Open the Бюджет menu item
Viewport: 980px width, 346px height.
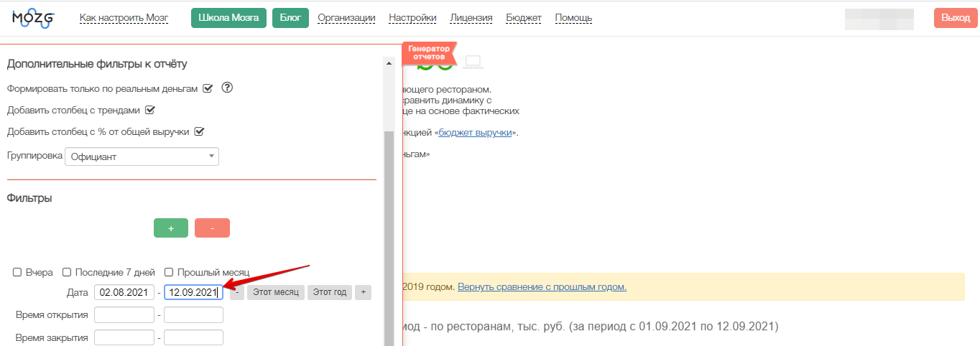click(524, 18)
